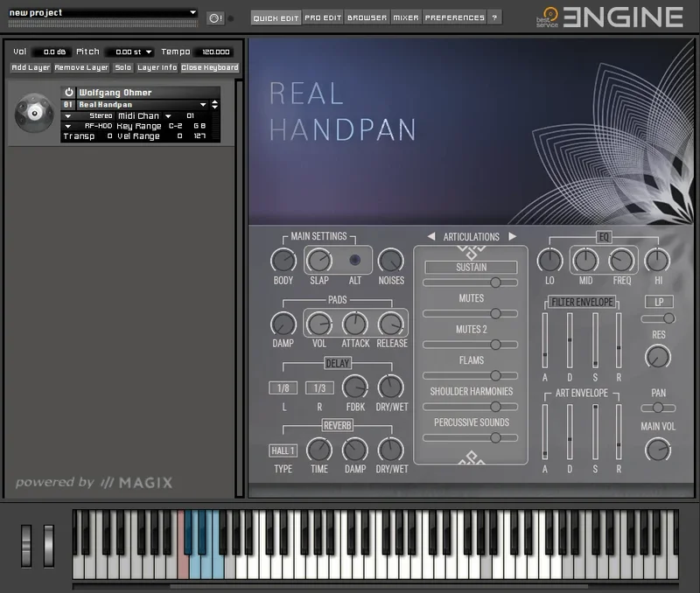Open the project name dropdown

click(x=192, y=12)
